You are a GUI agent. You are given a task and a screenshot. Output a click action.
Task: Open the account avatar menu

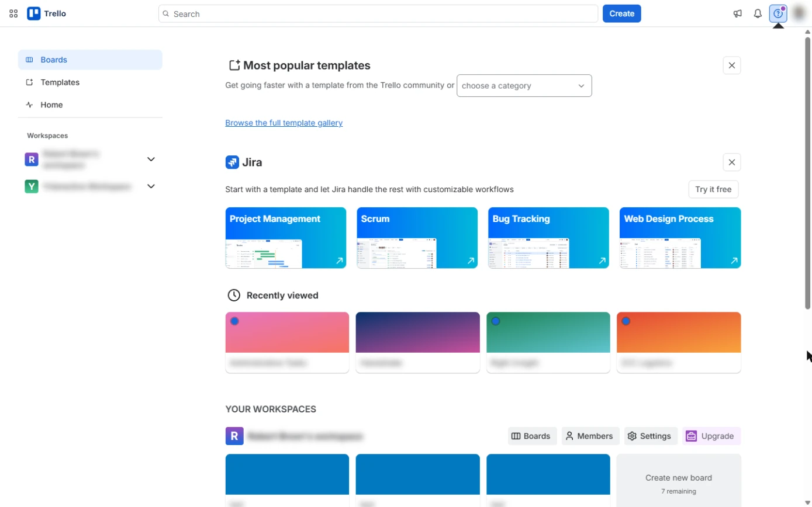pos(799,13)
